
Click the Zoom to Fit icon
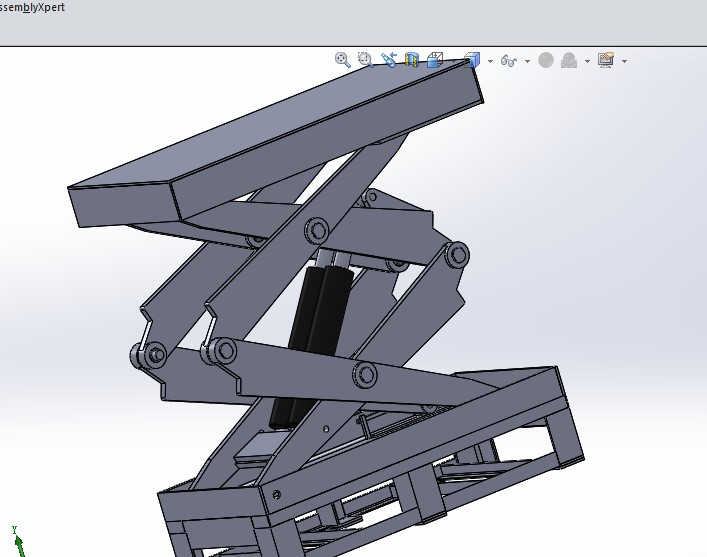coord(343,60)
